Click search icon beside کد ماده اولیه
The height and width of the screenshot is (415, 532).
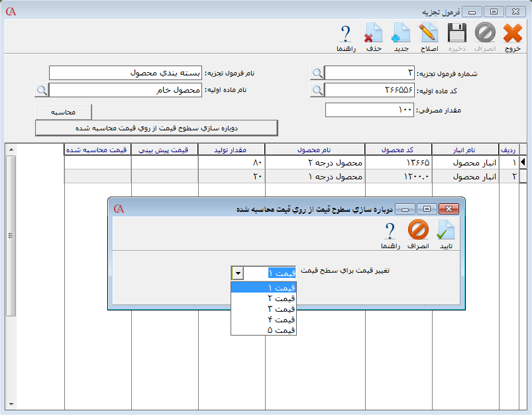[x=317, y=90]
